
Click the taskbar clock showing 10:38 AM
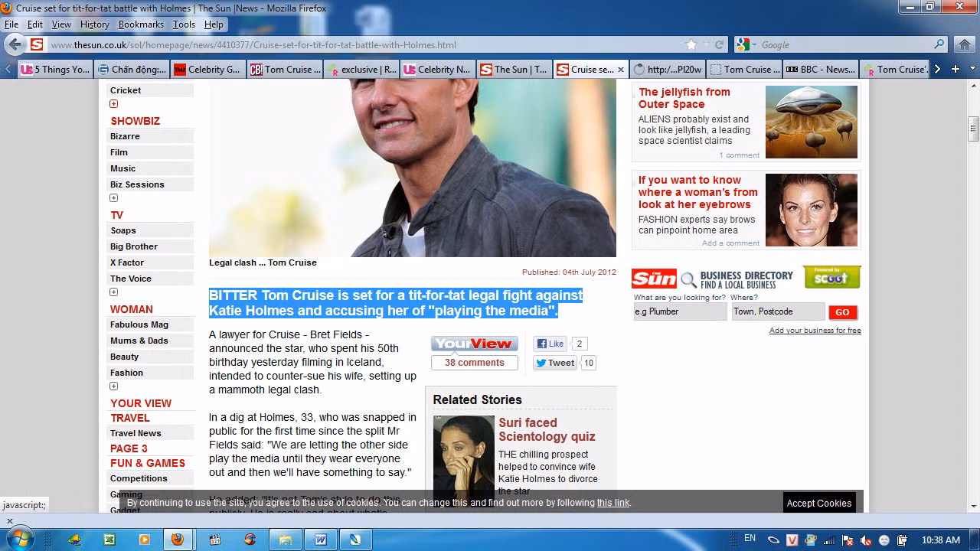point(941,540)
